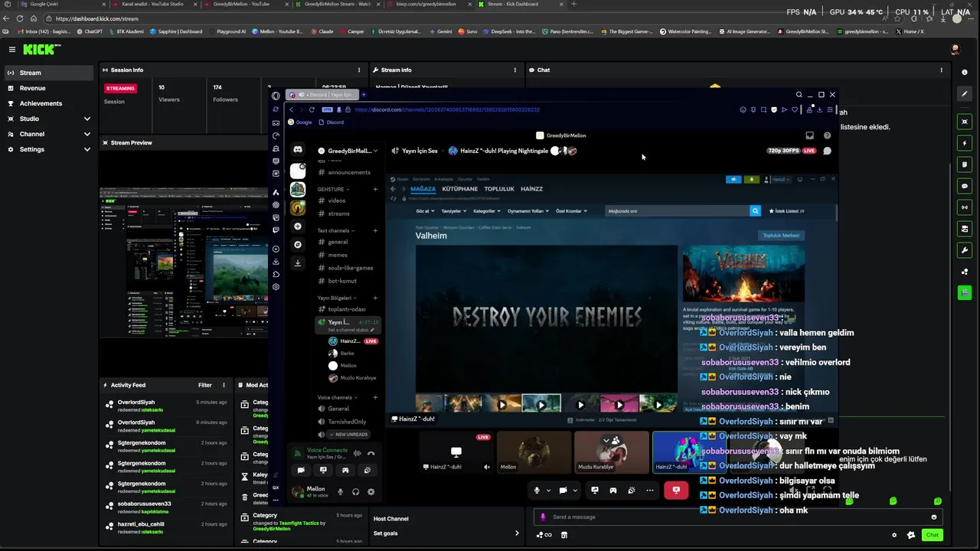
Task: Select the Muzlu Kurabiye participant tile
Action: point(611,452)
